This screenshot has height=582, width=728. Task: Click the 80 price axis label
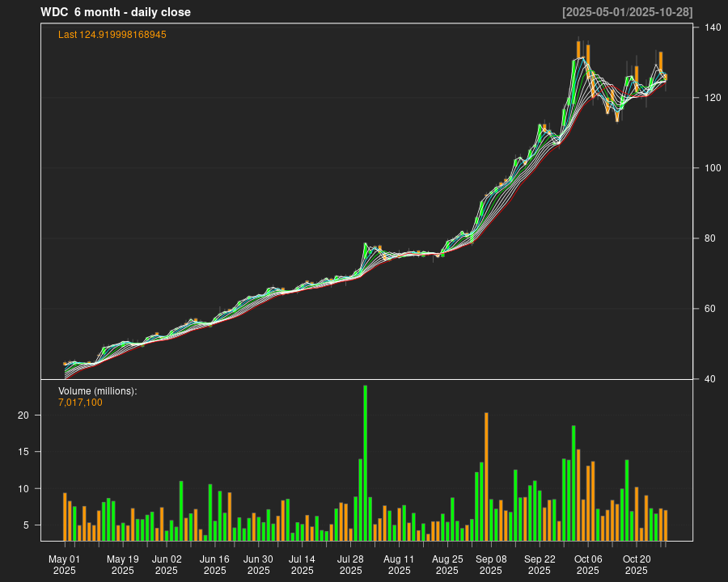[710, 238]
